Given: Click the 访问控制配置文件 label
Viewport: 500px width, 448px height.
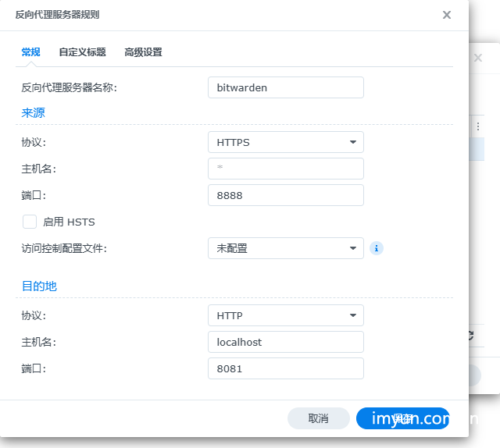Looking at the screenshot, I should [x=64, y=248].
